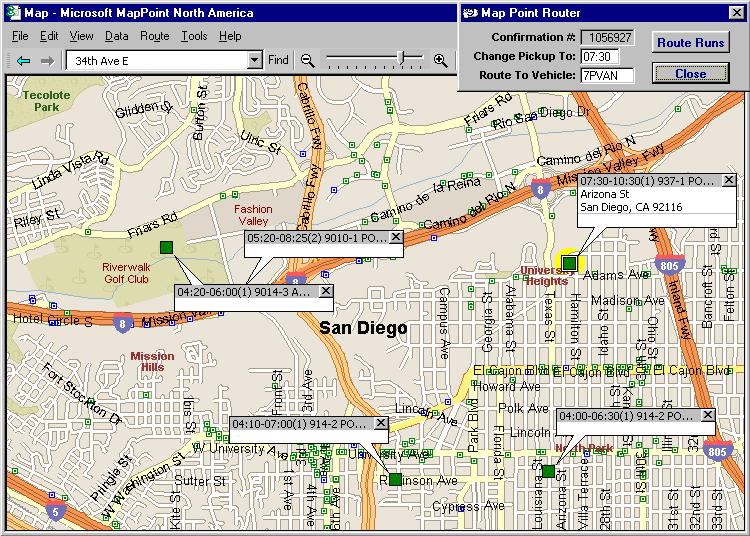Click the San Diego city label
Image resolution: width=750 pixels, height=536 pixels.
coord(364,328)
